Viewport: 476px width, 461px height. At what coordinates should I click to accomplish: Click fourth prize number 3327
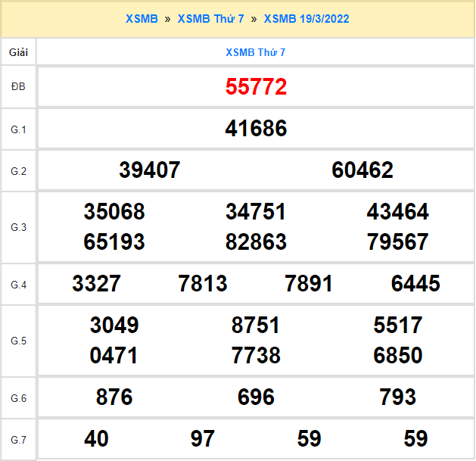click(x=97, y=284)
